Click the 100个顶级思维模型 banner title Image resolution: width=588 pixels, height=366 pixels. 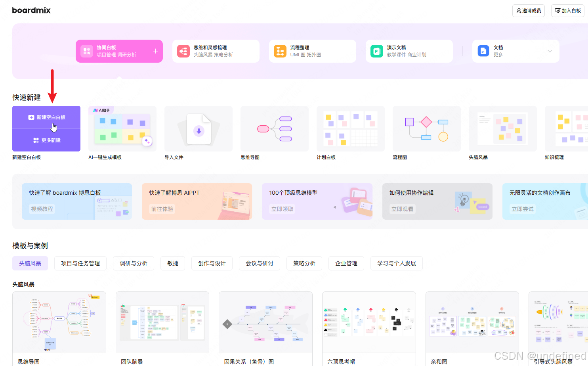pyautogui.click(x=294, y=193)
